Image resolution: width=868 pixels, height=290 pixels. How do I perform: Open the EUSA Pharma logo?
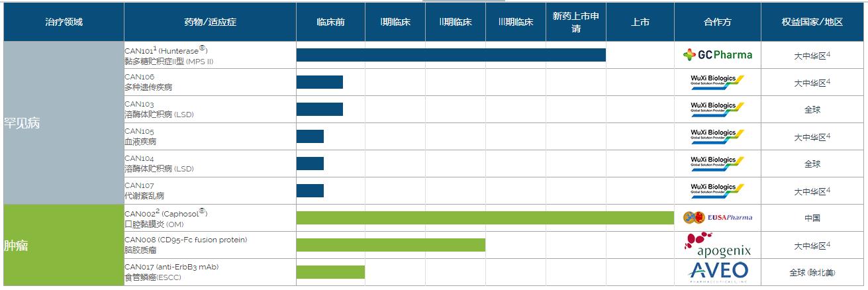[x=717, y=217]
